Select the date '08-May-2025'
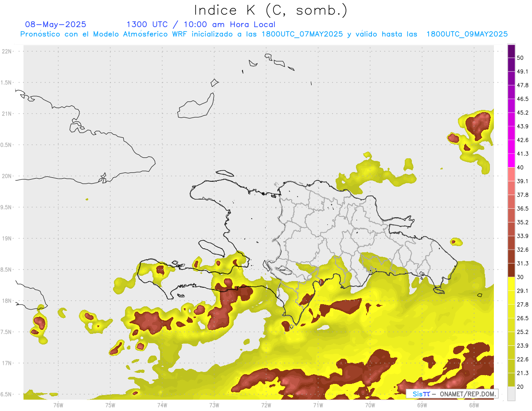Image resolution: width=532 pixels, height=411 pixels. tap(56, 24)
